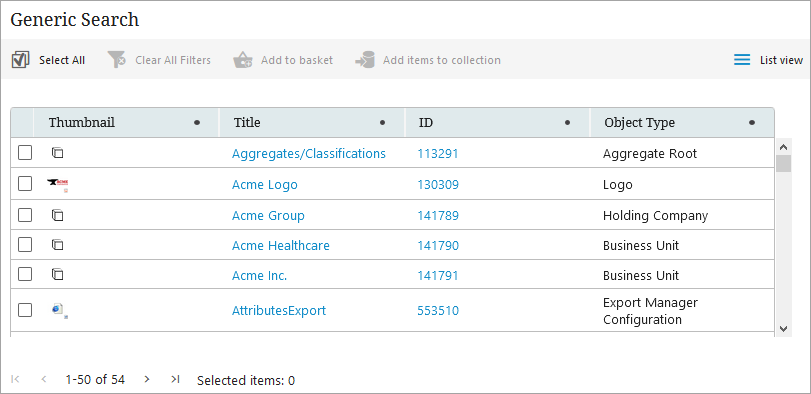The height and width of the screenshot is (394, 811).
Task: Tick the checkbox for Acme Healthcare
Action: (x=25, y=245)
